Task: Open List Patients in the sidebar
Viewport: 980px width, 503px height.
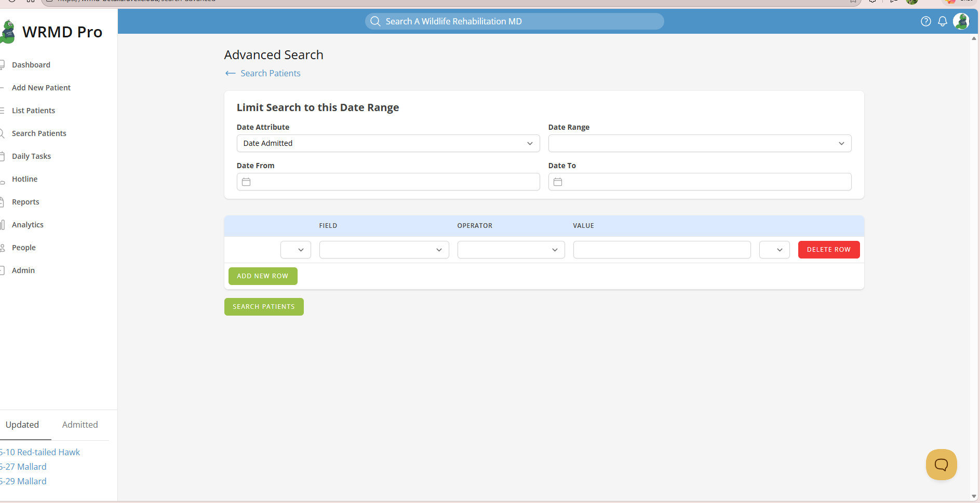Action: click(33, 111)
